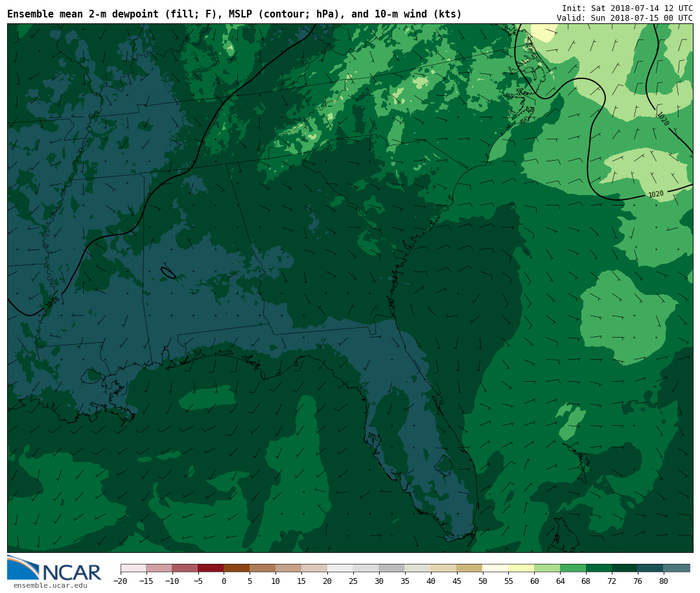Click the small closed oval pressure contour
The height and width of the screenshot is (593, 700).
168,273
